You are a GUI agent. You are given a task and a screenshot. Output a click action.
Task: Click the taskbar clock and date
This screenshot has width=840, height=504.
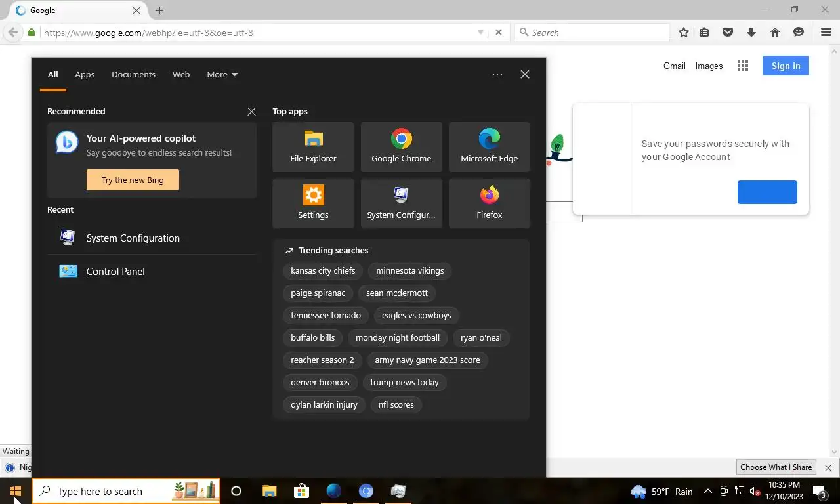tap(786, 491)
